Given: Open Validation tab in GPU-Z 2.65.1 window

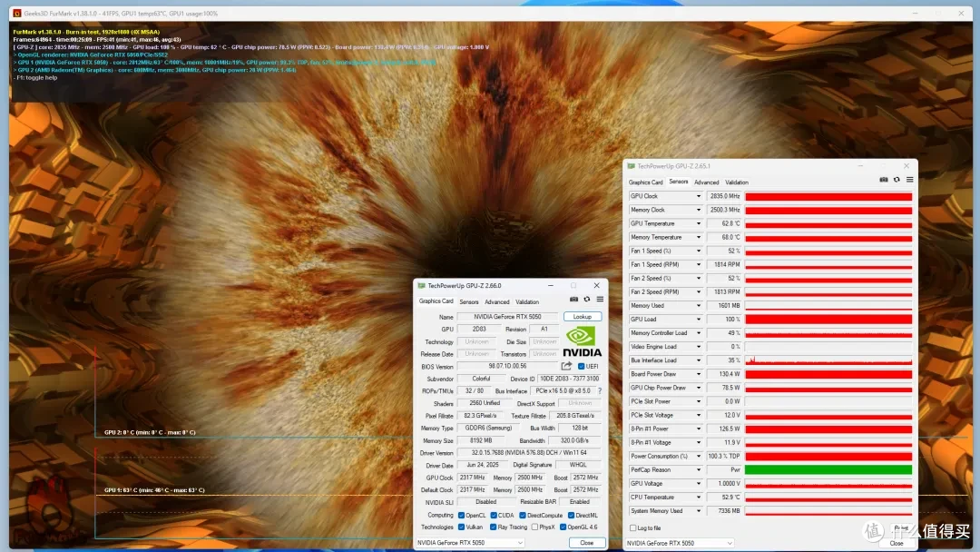Looking at the screenshot, I should click(x=736, y=182).
